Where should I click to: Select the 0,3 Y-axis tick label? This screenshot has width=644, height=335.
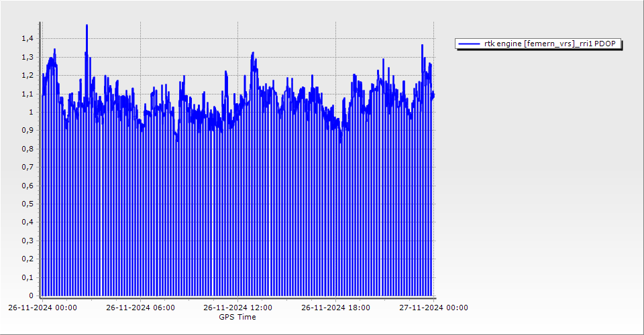click(x=26, y=241)
